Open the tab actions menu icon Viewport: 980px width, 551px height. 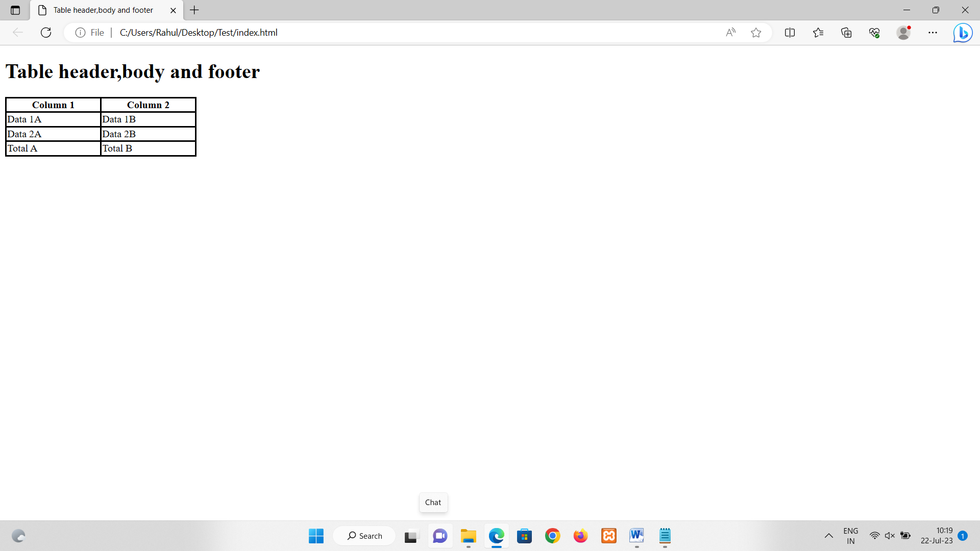(x=15, y=10)
